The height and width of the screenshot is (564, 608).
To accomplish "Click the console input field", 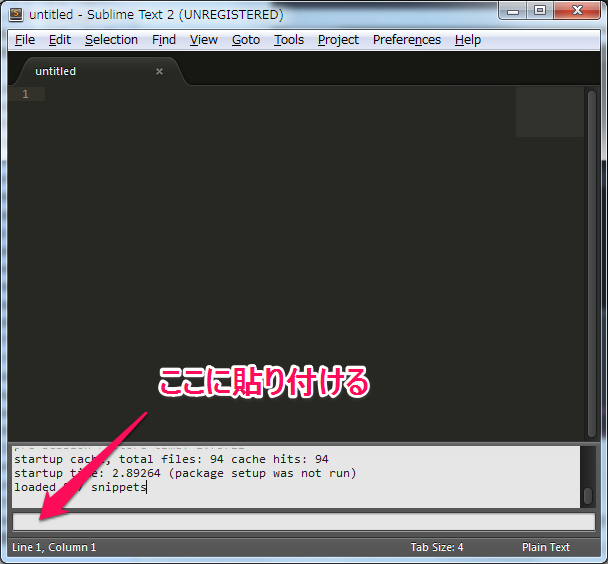I will (x=304, y=521).
